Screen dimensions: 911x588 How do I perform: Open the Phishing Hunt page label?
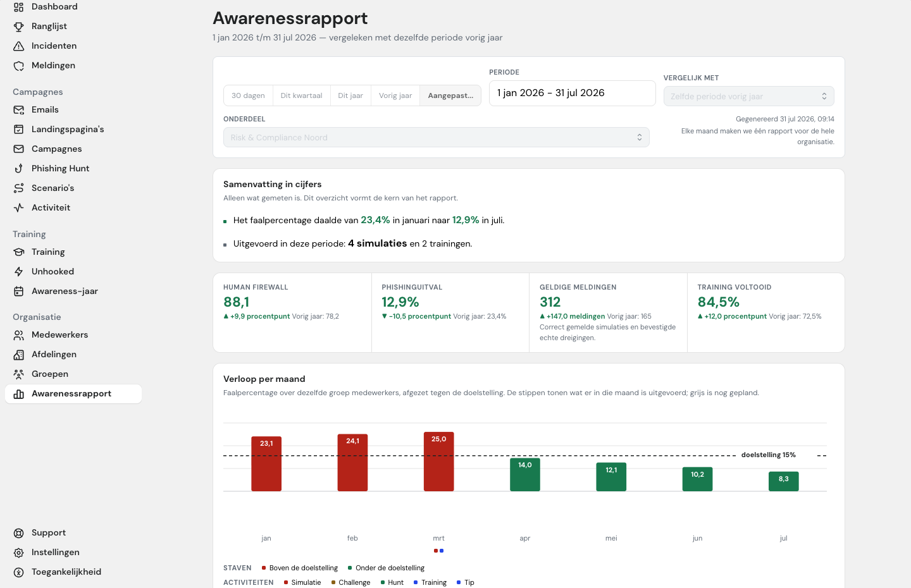point(60,169)
